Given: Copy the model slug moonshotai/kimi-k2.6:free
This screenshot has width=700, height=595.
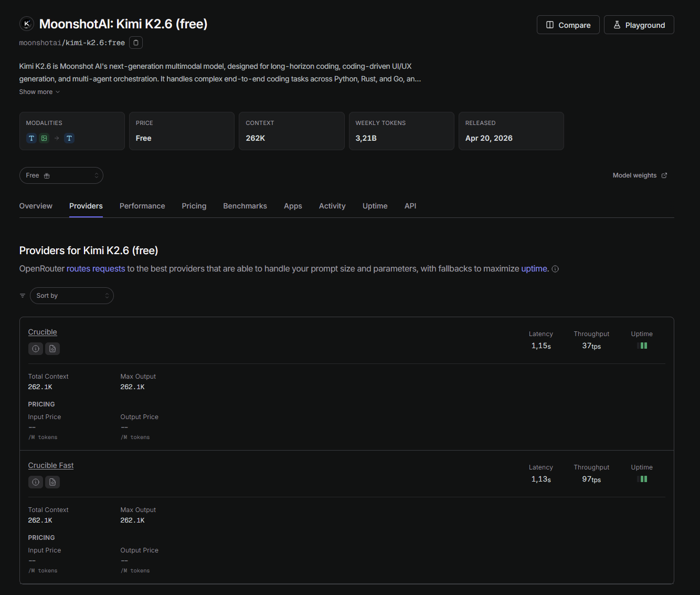Looking at the screenshot, I should click(136, 43).
